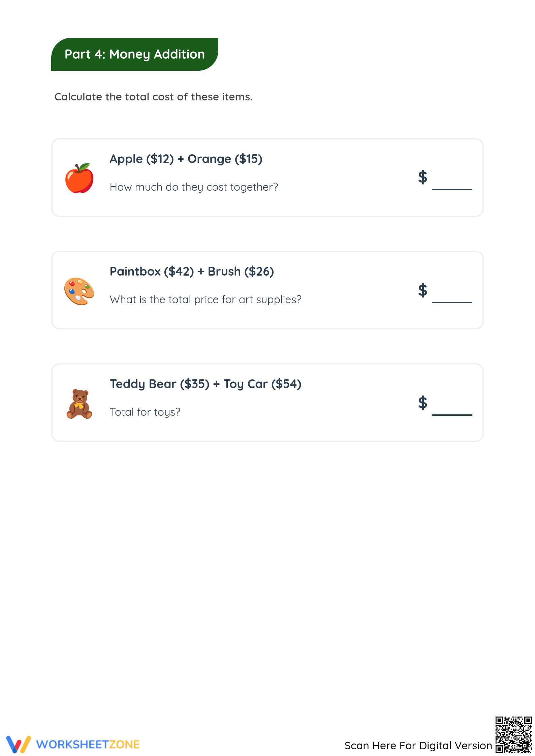
Task: Click the dollar sign beside the toys question
Action: [x=422, y=403]
